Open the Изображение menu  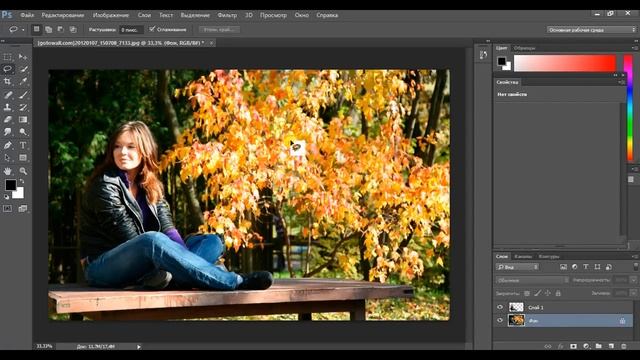(111, 15)
